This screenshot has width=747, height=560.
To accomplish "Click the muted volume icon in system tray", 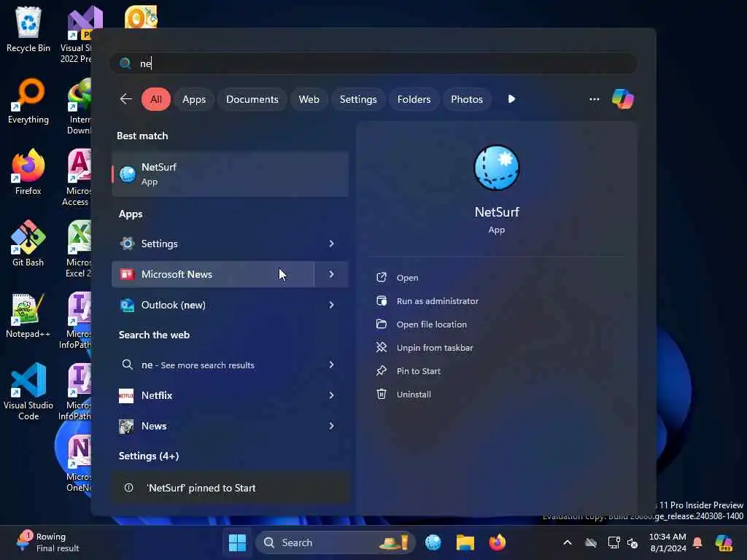I will coord(632,542).
